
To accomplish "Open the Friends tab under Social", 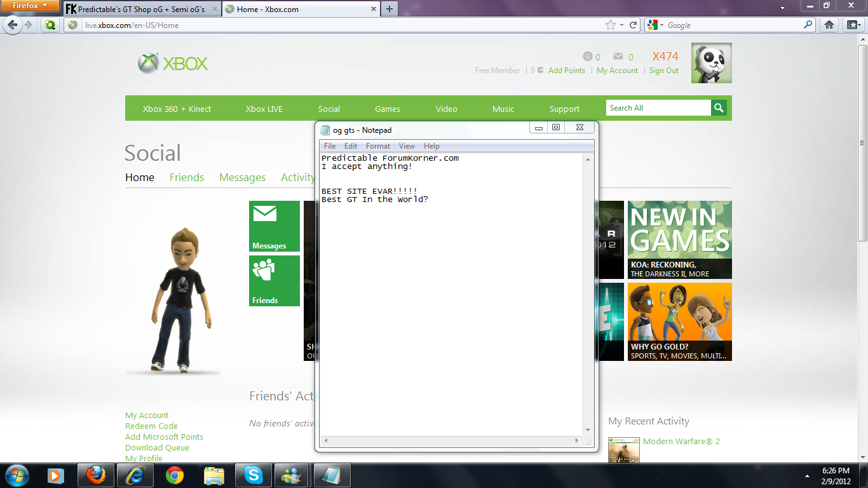I will pos(187,177).
